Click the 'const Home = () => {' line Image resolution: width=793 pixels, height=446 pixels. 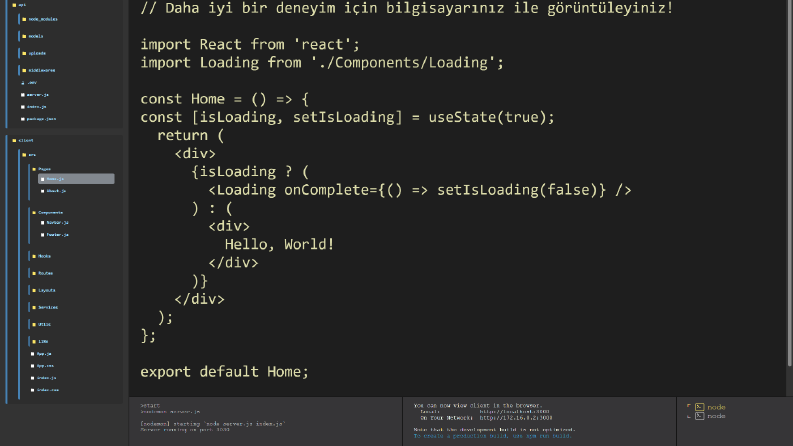pyautogui.click(x=225, y=99)
